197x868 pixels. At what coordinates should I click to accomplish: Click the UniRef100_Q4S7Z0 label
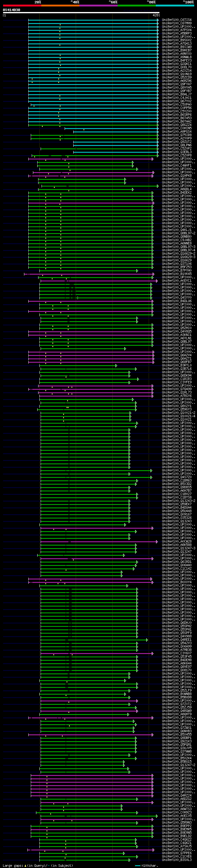(x=177, y=477)
